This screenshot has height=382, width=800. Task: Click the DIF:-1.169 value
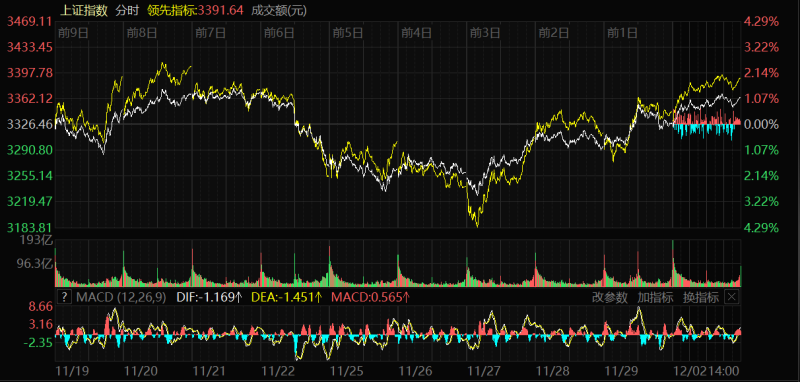209,298
